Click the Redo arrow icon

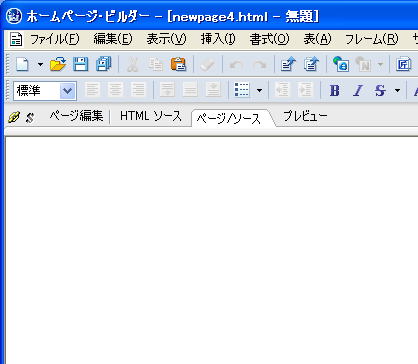(260, 65)
